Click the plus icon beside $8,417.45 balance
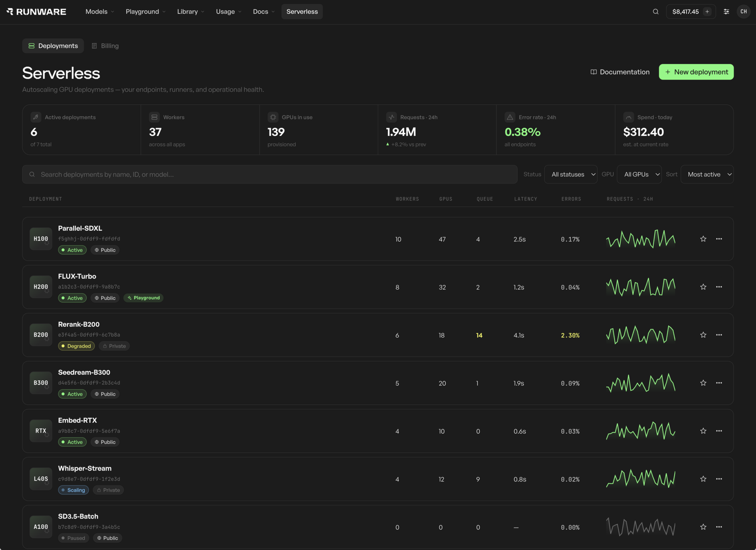The image size is (756, 550). click(707, 11)
